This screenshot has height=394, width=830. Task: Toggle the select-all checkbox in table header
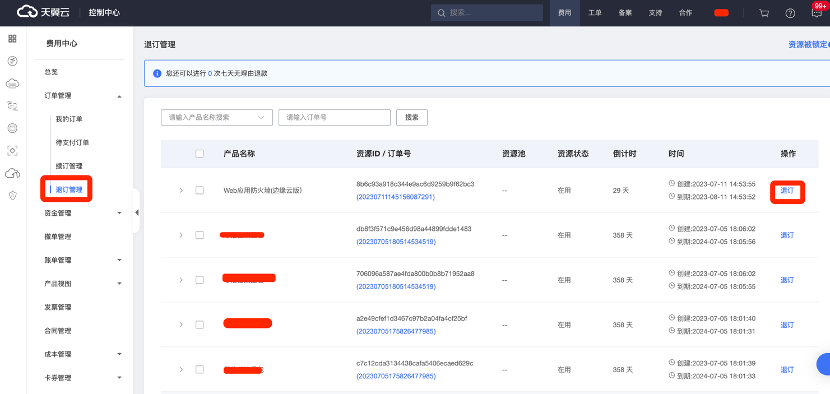[200, 154]
